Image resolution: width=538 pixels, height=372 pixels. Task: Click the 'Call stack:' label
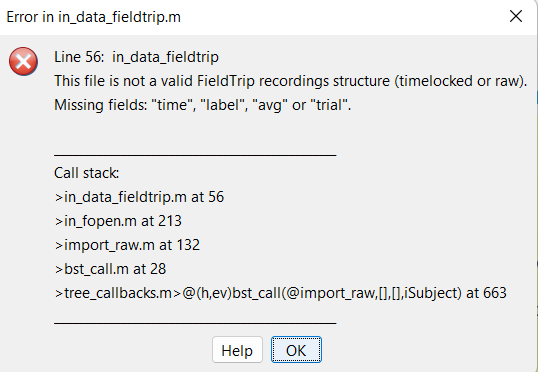(x=86, y=173)
